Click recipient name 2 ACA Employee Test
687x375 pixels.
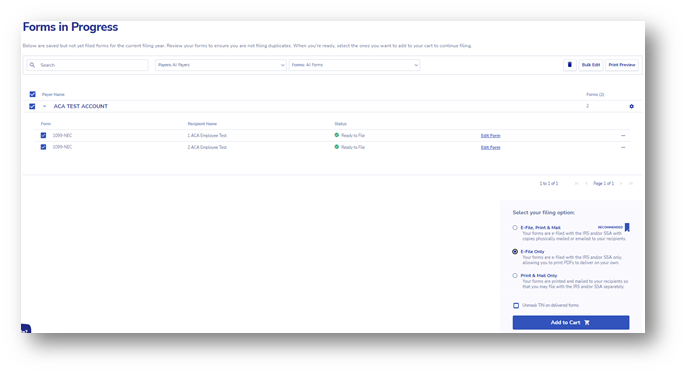[x=207, y=148]
